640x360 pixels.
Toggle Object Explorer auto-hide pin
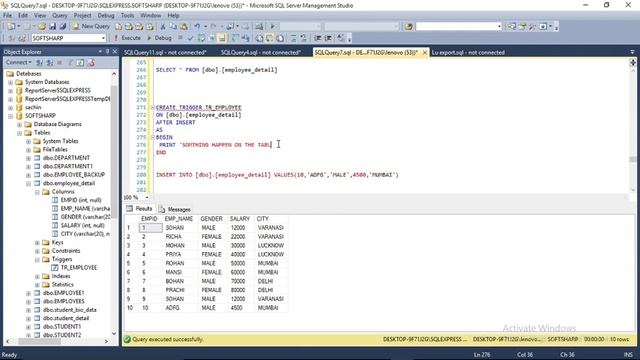[108, 51]
